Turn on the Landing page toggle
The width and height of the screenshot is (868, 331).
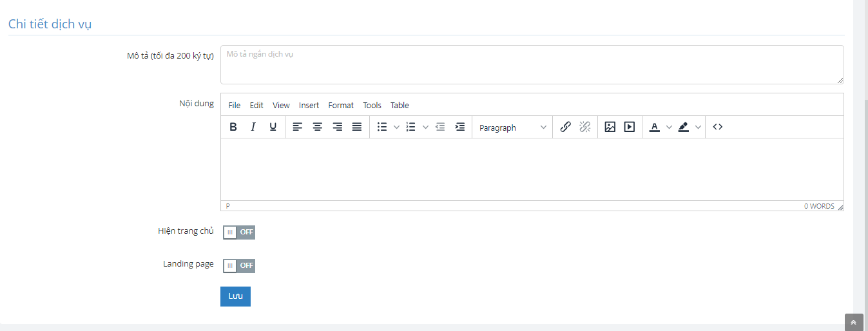click(x=239, y=265)
